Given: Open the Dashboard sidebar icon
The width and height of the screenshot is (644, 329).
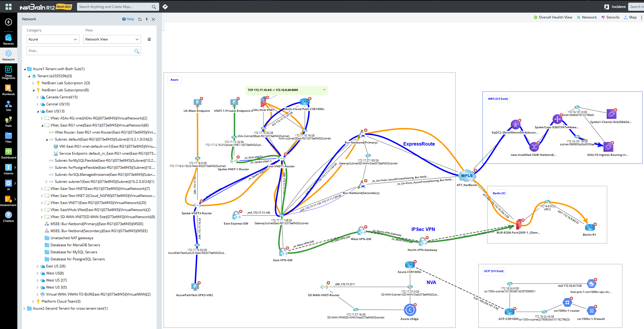Looking at the screenshot, I should coord(9,153).
